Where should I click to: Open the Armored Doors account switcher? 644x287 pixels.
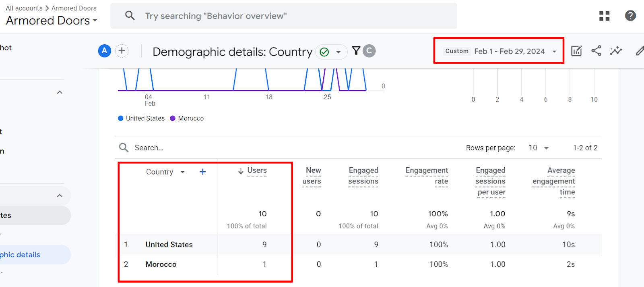[x=52, y=21]
